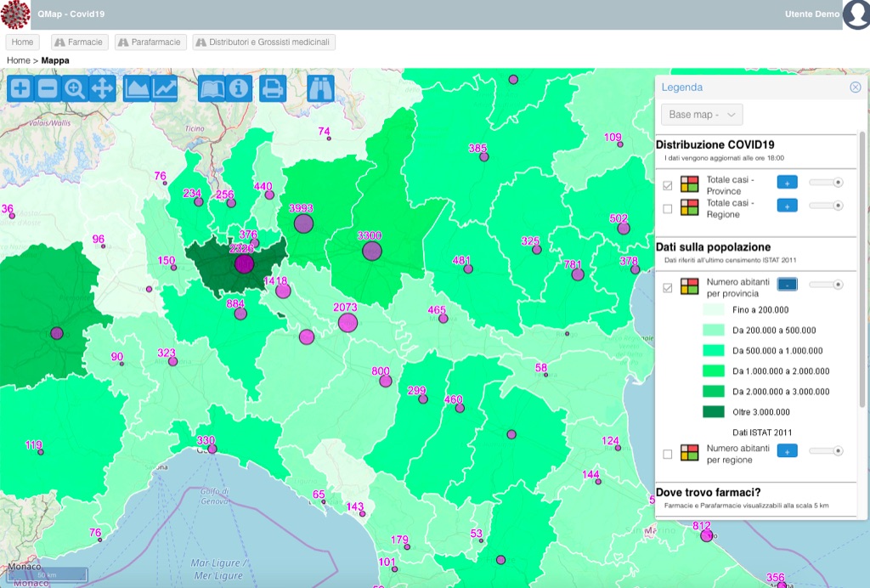
Task: Activate the pan arrows tool
Action: tap(102, 88)
